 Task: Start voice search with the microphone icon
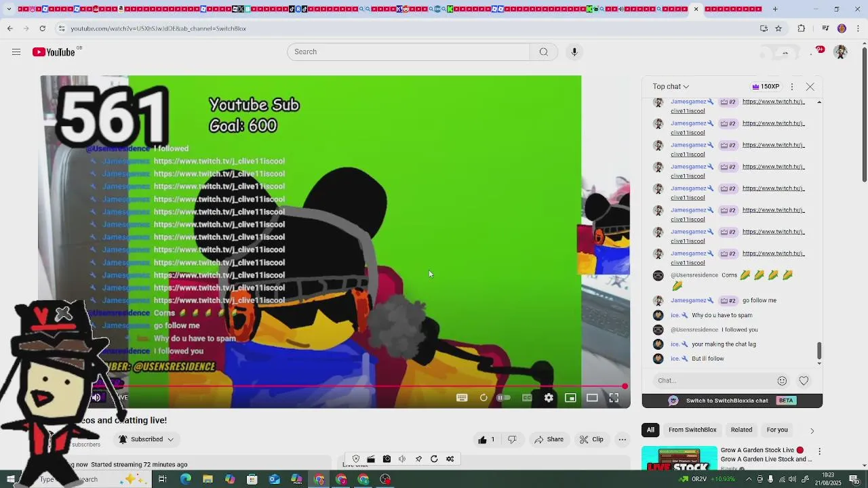click(x=574, y=52)
